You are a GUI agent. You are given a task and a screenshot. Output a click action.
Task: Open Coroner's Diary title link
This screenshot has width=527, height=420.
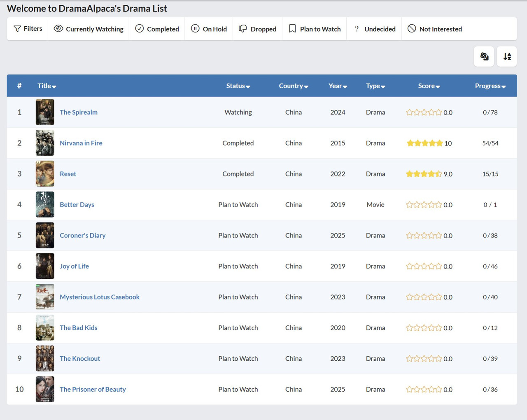click(x=83, y=235)
